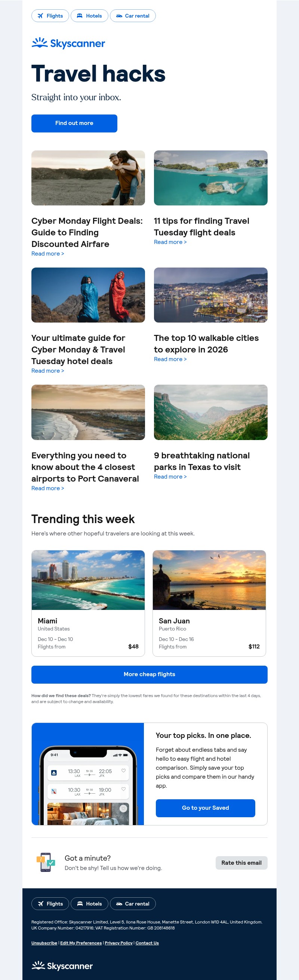299x980 pixels.
Task: Click the white Skyscanner logo in footer
Action: [x=62, y=965]
